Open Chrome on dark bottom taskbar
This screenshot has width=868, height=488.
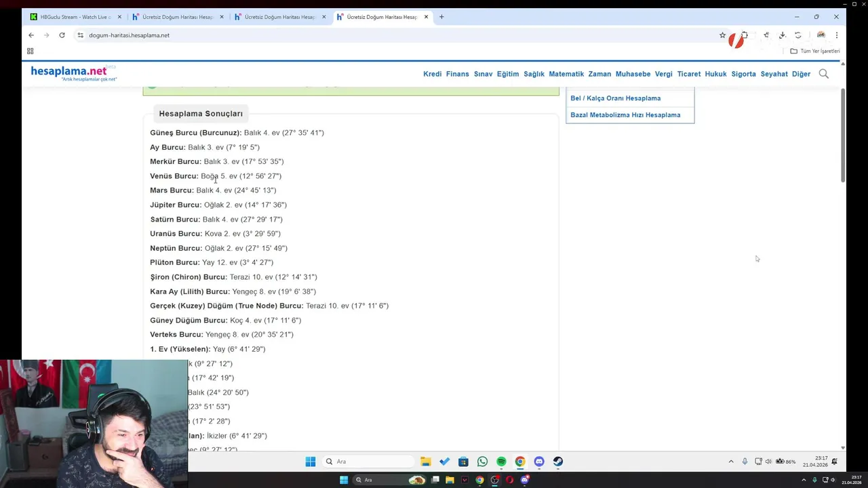coord(479,480)
